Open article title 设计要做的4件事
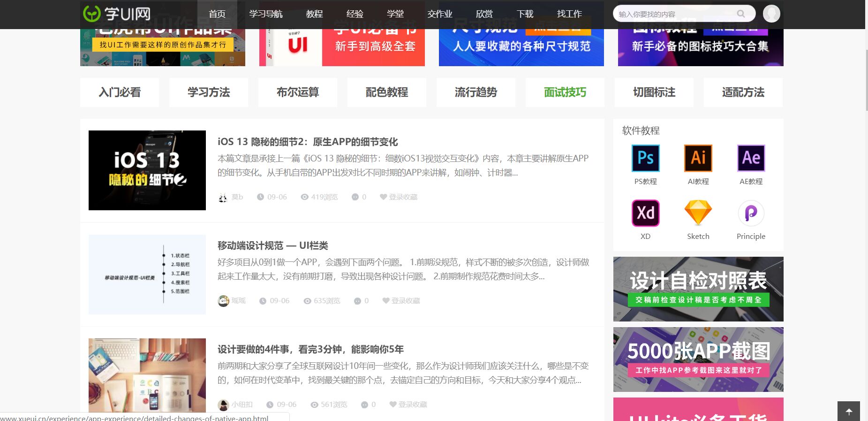The height and width of the screenshot is (421, 868). [x=310, y=349]
